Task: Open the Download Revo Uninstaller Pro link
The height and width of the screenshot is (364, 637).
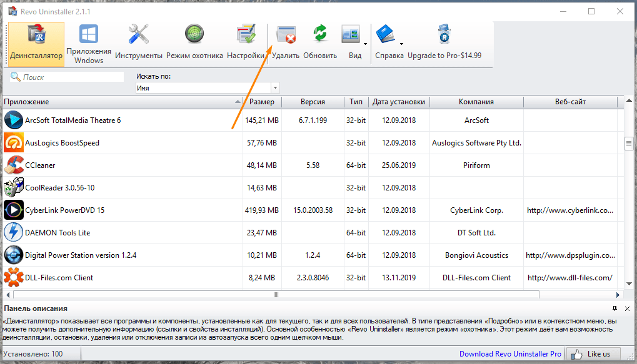Action: pos(510,354)
